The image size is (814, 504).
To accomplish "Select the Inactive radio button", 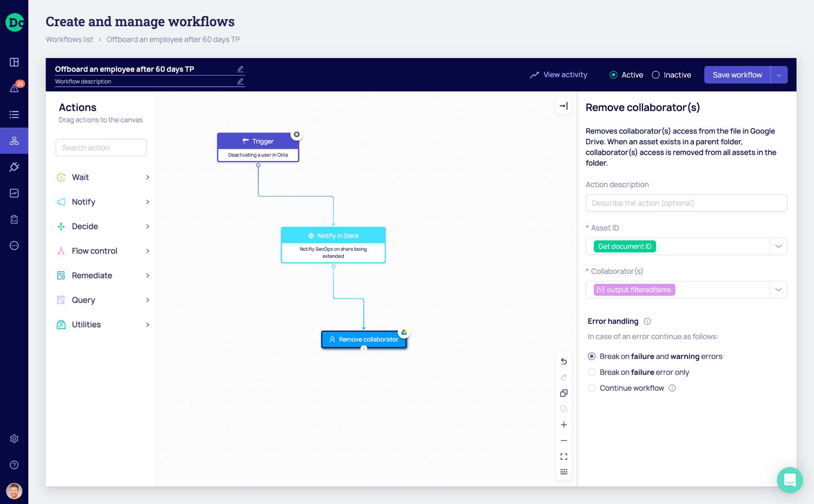I will (656, 75).
